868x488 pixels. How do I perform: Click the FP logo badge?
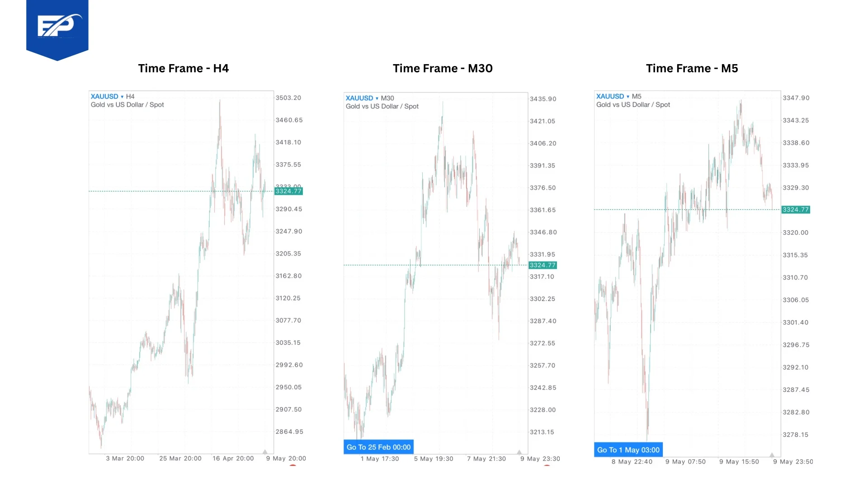[x=57, y=27]
